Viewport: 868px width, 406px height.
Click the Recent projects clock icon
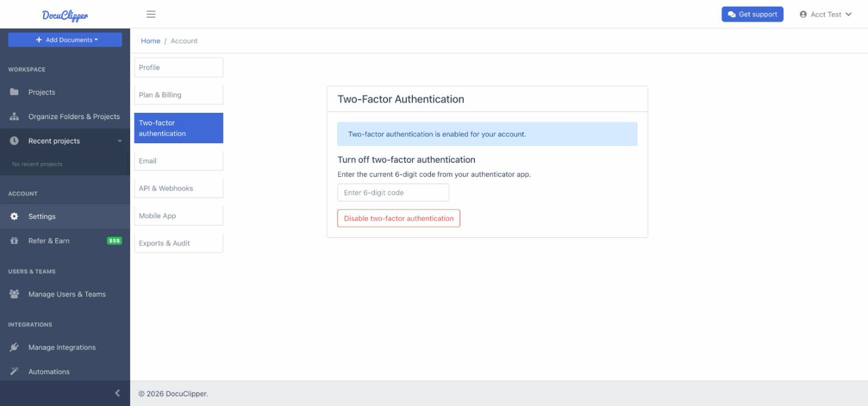pos(14,141)
